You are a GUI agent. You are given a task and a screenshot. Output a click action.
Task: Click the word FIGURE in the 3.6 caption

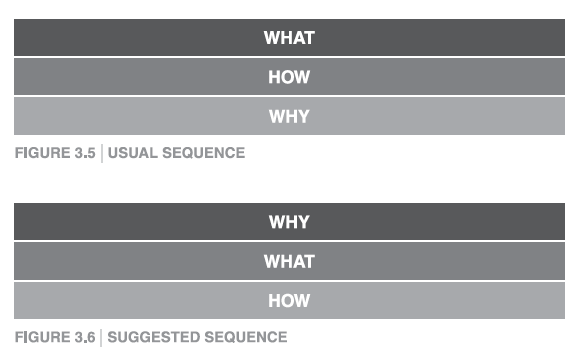point(40,337)
